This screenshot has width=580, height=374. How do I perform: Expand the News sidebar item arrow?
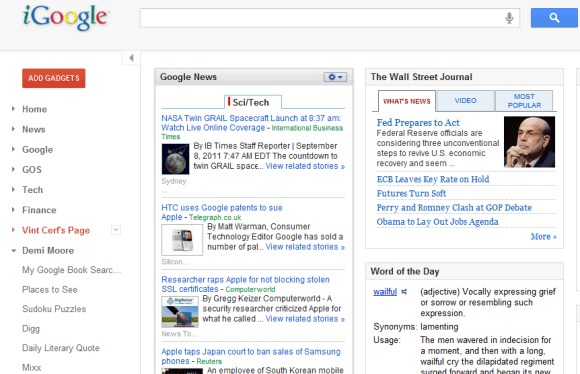(x=13, y=129)
